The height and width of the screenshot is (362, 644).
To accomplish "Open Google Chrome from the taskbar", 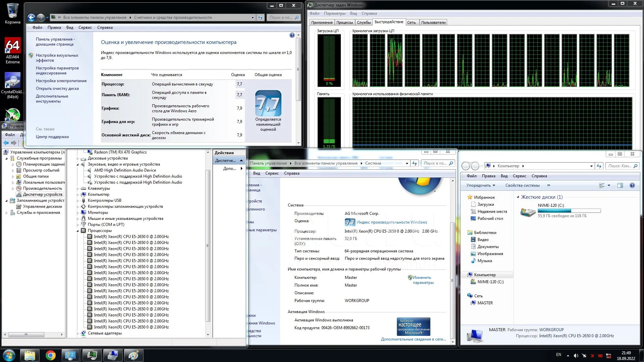I will pyautogui.click(x=50, y=355).
